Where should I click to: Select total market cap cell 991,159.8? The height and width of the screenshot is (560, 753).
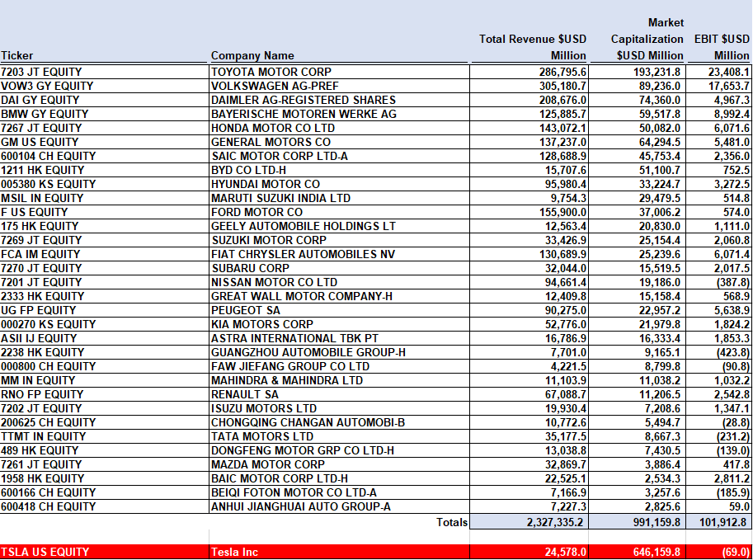coord(638,521)
